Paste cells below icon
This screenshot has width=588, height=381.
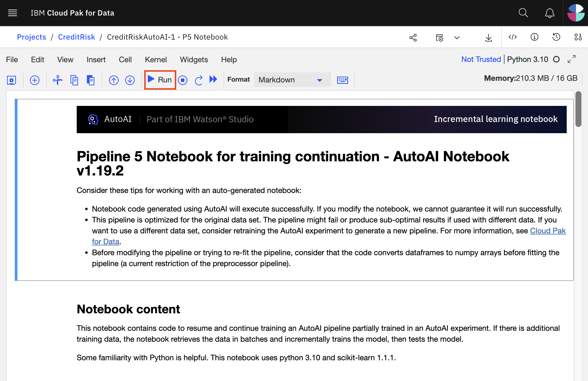(x=91, y=80)
